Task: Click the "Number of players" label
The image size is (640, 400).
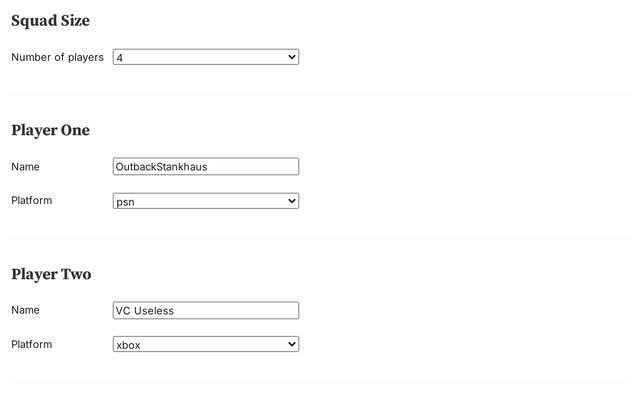Action: click(57, 57)
